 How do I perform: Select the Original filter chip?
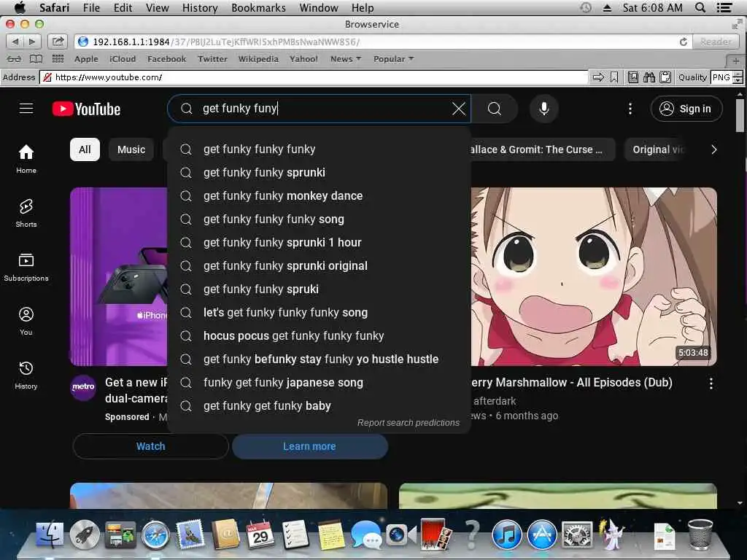[657, 149]
